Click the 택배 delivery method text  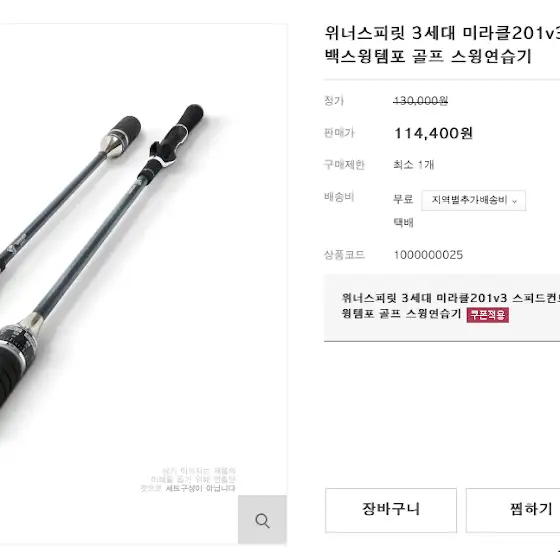[403, 223]
